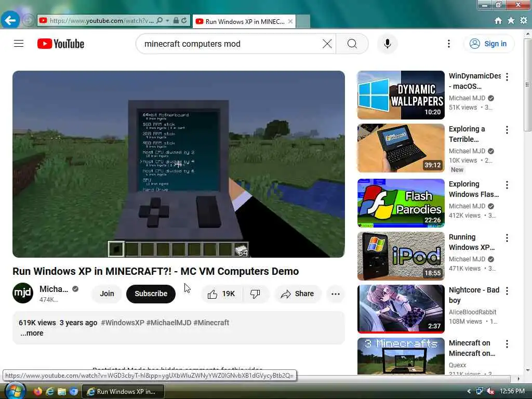
Task: Click the browser forward arrow button
Action: (x=28, y=21)
